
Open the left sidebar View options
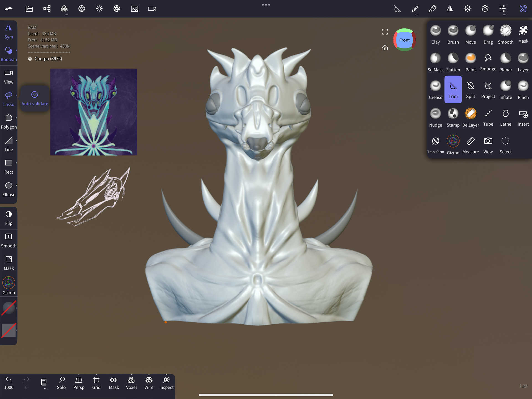(9, 77)
